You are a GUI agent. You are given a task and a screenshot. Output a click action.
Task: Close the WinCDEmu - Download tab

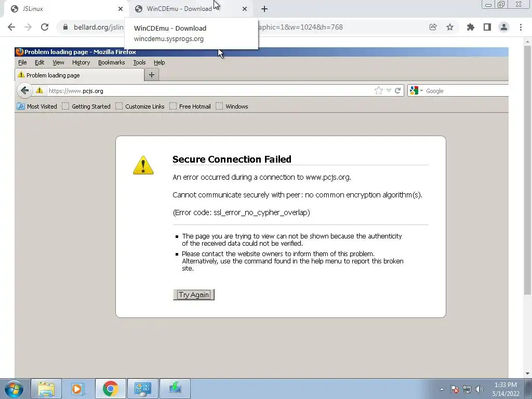[x=245, y=9]
